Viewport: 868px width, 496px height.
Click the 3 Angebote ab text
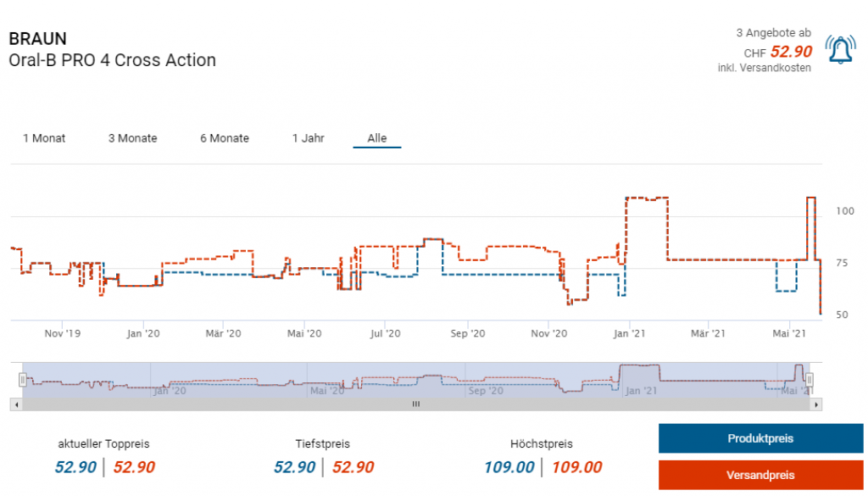[x=773, y=33]
